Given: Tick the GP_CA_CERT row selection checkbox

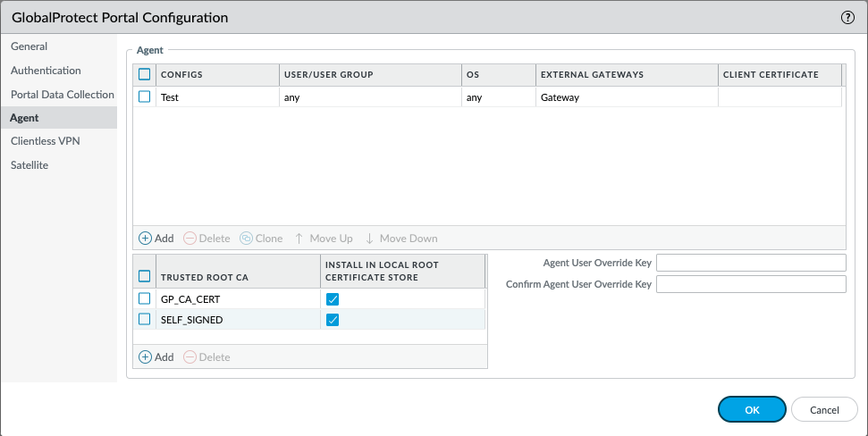Looking at the screenshot, I should tap(144, 298).
